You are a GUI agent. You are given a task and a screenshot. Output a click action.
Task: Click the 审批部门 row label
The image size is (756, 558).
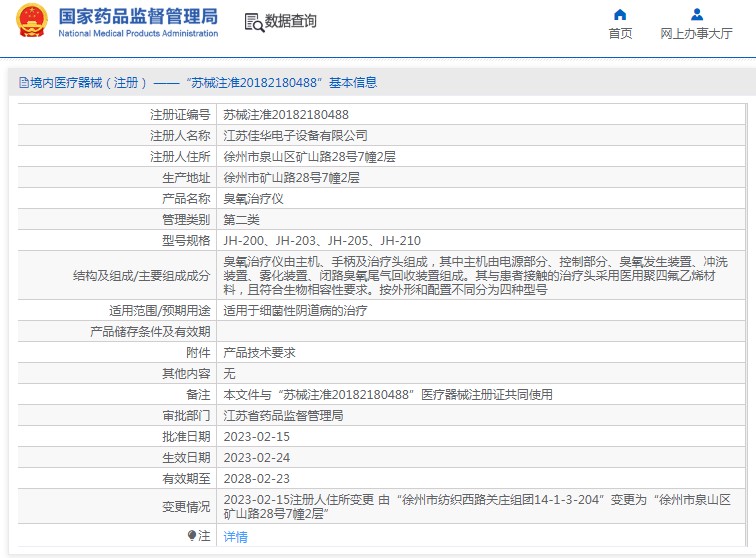(x=186, y=415)
